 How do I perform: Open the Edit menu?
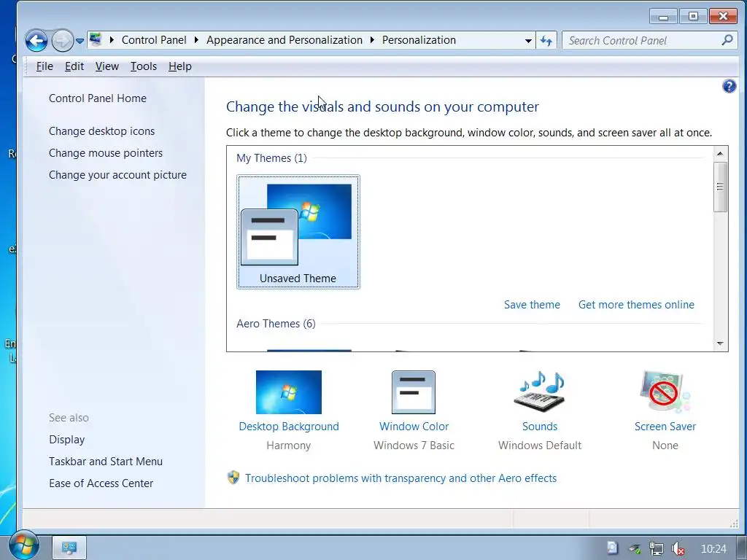[74, 66]
